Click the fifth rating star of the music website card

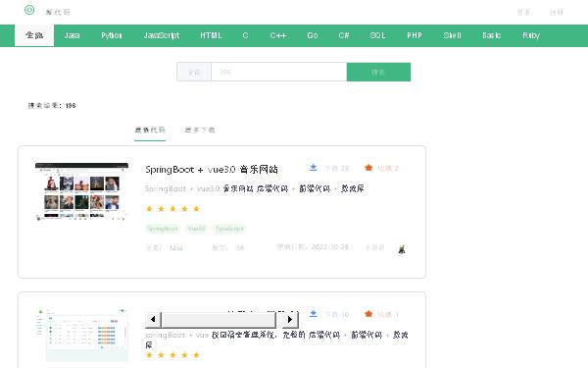tap(196, 209)
